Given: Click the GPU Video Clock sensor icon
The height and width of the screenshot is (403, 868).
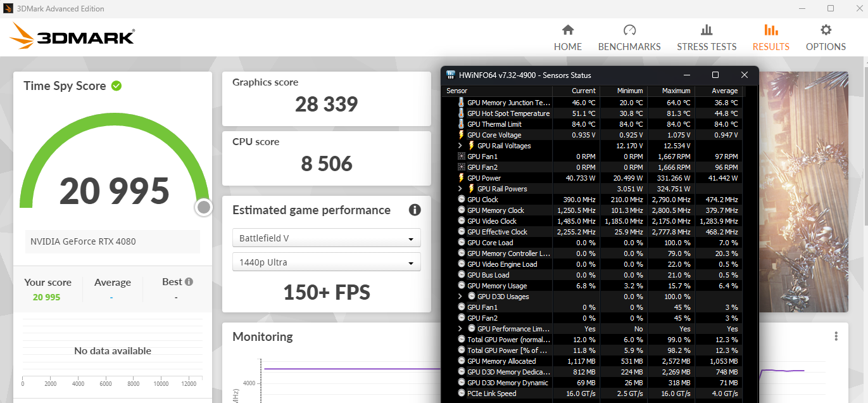Looking at the screenshot, I should coord(461,221).
